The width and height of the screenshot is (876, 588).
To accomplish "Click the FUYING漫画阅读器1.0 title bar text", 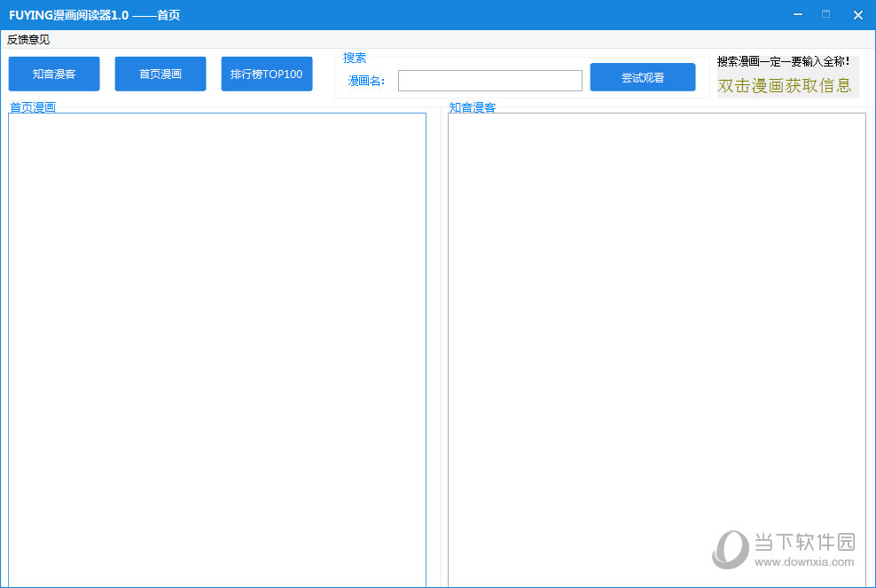I will click(x=94, y=15).
